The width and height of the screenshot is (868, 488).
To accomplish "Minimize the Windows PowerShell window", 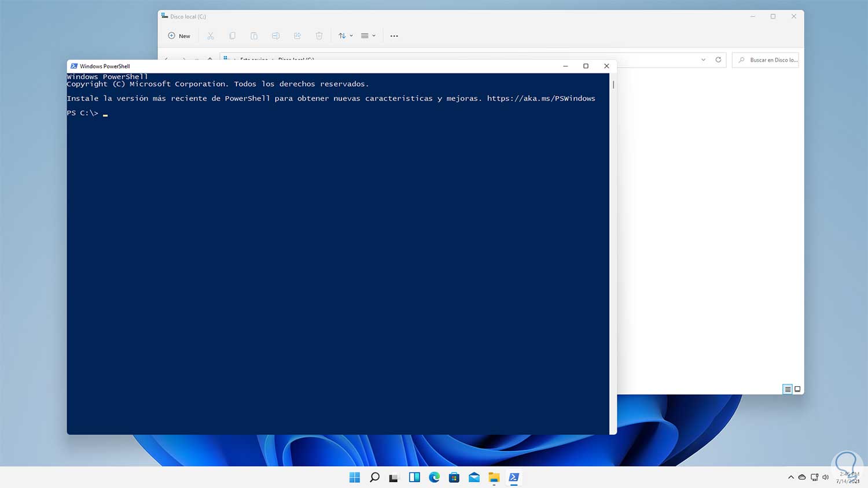I will tap(565, 66).
